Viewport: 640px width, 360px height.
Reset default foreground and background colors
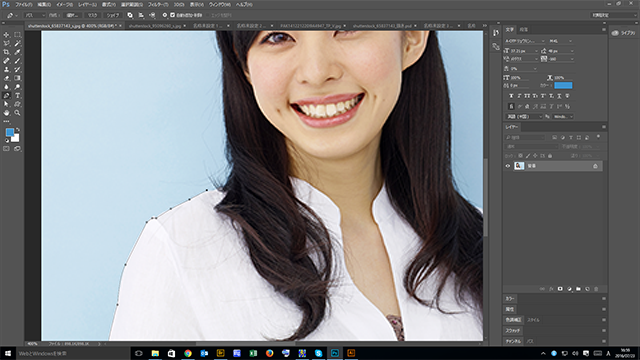(7, 140)
